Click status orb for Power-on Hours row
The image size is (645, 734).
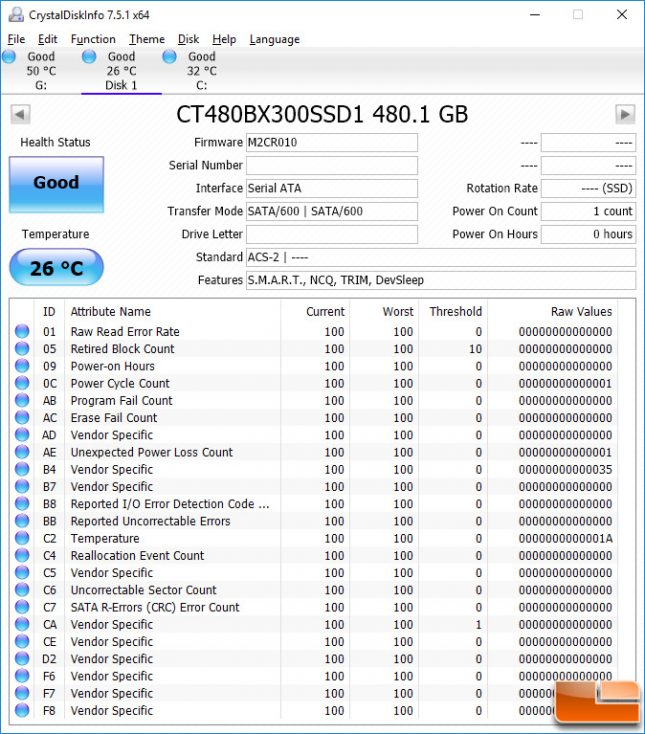coord(22,366)
